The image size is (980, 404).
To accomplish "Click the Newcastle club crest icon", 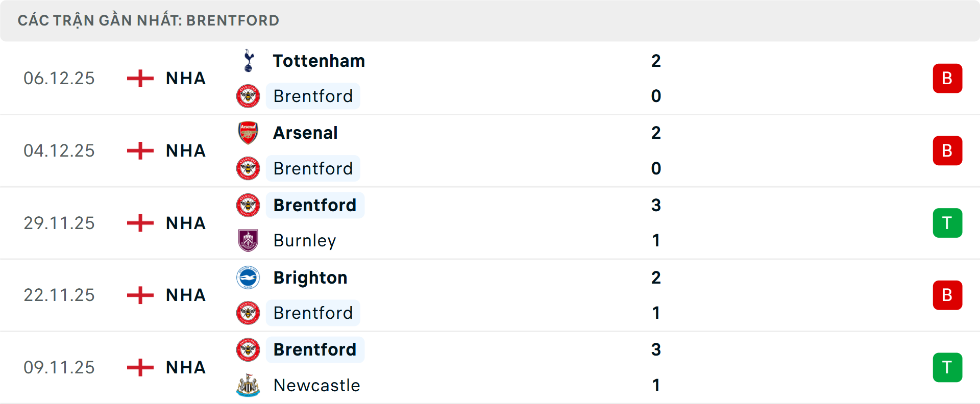I will tap(248, 385).
